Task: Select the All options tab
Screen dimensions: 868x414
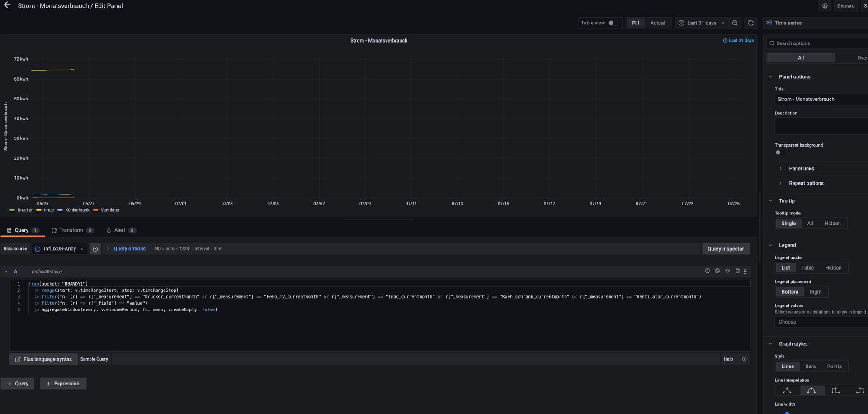Action: pyautogui.click(x=801, y=58)
